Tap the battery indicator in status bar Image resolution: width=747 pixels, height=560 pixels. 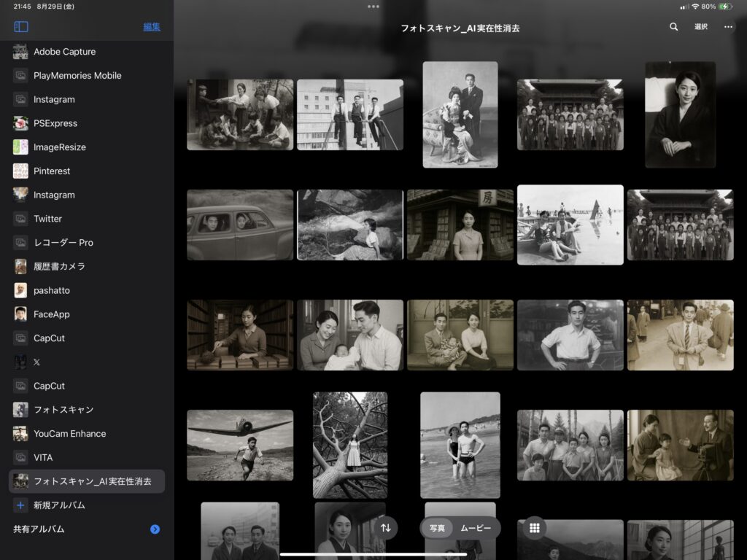tap(725, 7)
